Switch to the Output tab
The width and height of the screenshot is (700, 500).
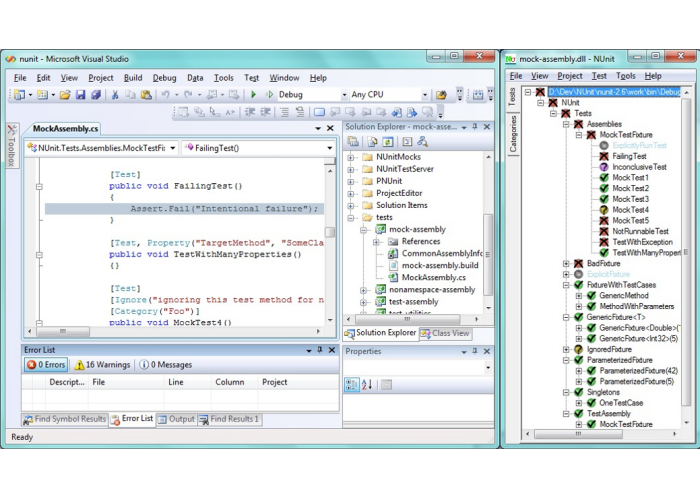(177, 419)
